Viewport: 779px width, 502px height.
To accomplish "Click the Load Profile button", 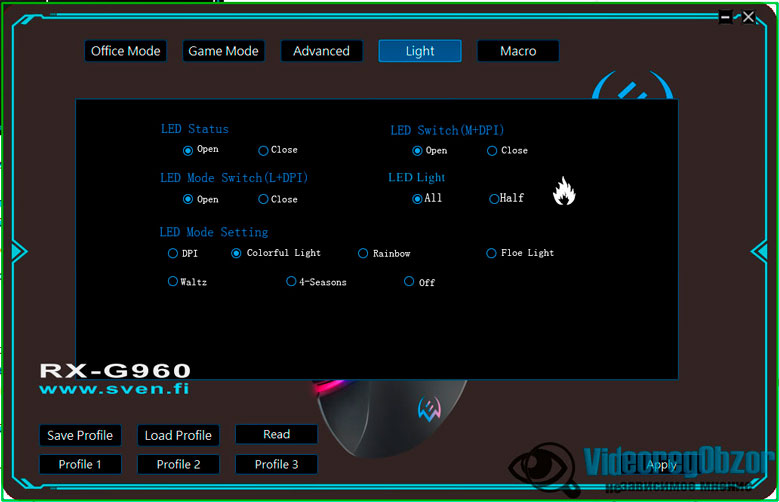I will click(x=178, y=435).
